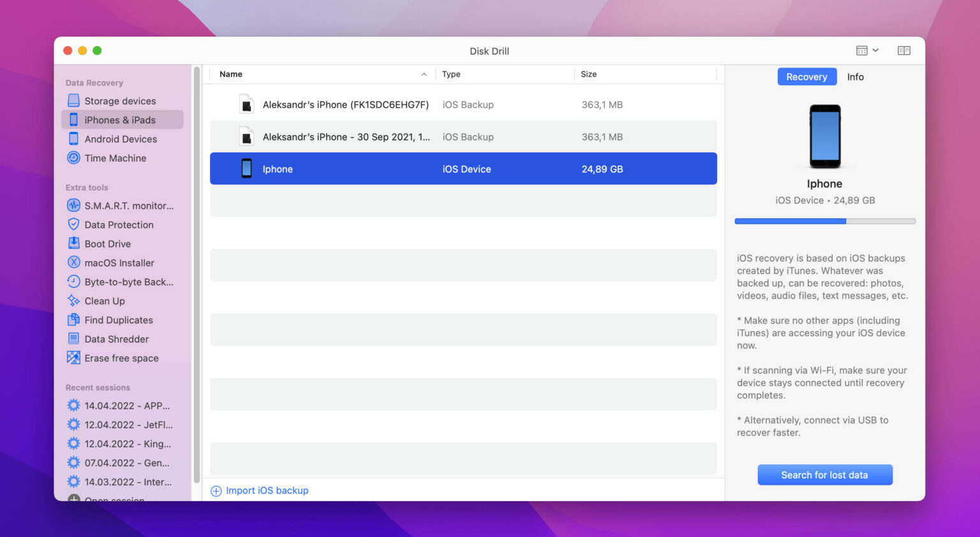Expand the view options chevron dropdown
This screenshot has width=980, height=537.
point(877,50)
